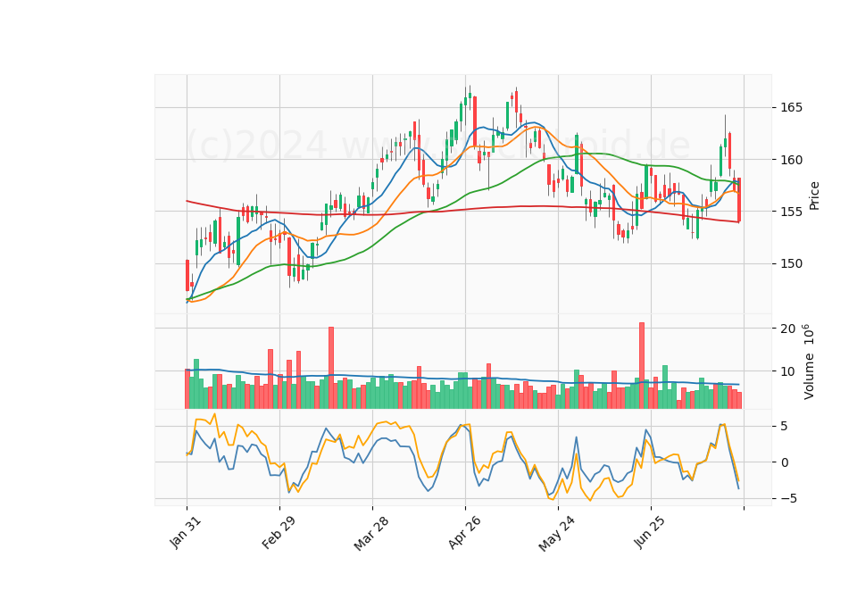Click the "Price" axis title
857x616 pixels.
tap(814, 196)
